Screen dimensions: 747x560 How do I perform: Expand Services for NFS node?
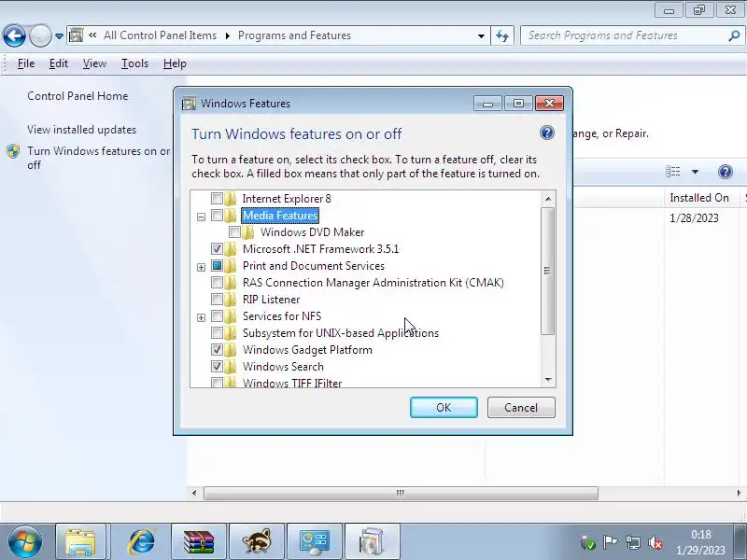[201, 317]
